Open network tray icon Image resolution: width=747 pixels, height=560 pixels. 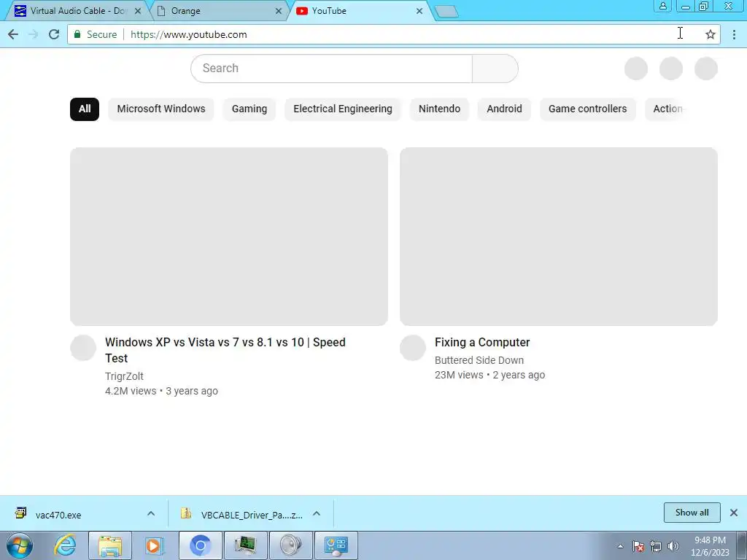[656, 546]
